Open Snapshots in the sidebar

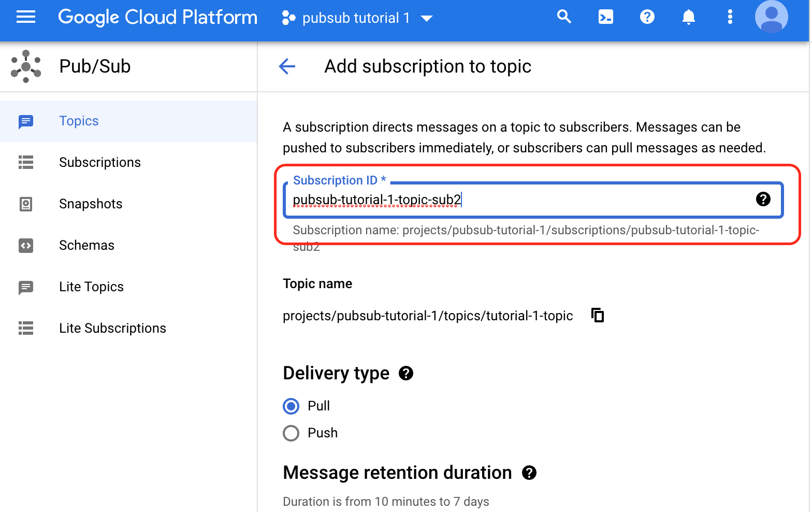tap(128, 204)
